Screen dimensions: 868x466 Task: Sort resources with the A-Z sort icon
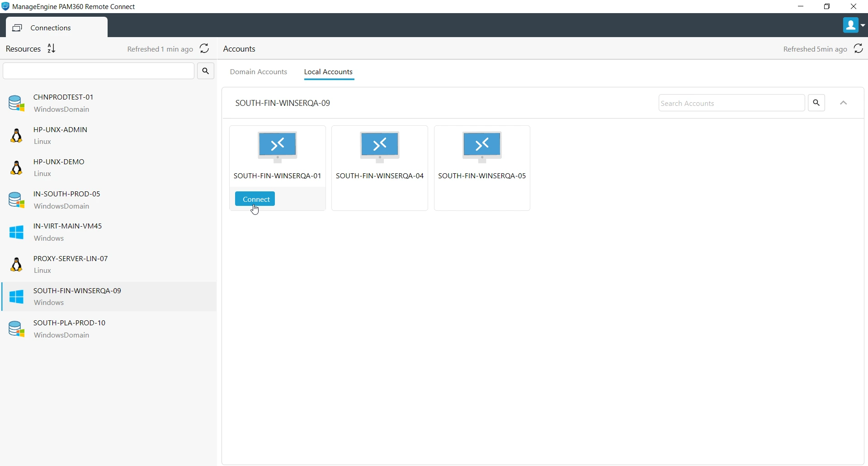pyautogui.click(x=52, y=48)
